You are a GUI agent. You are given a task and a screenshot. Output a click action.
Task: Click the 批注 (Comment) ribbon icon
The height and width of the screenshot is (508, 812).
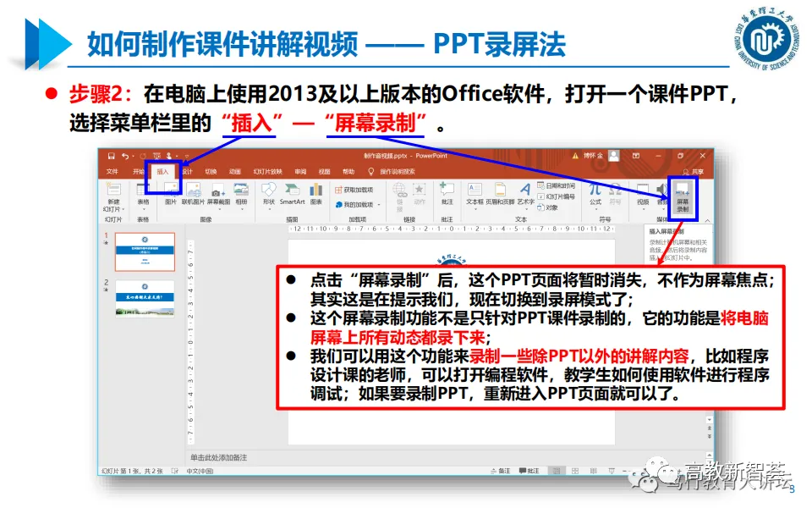click(x=447, y=193)
